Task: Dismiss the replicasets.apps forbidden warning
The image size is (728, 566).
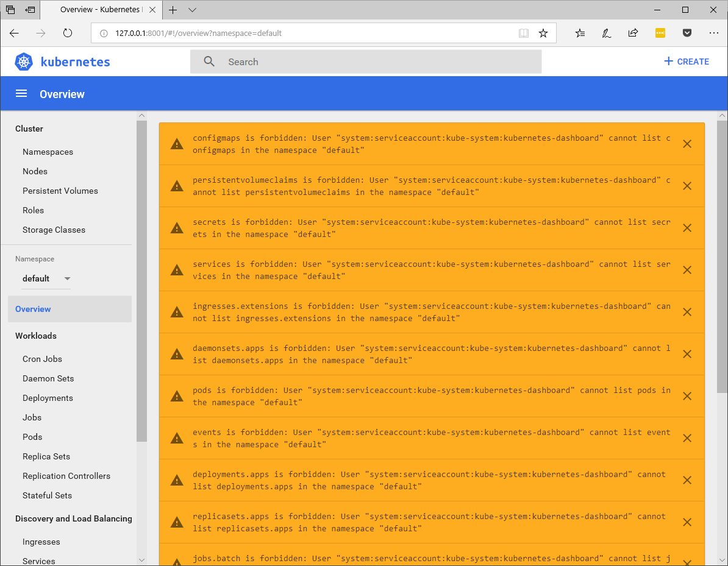Action: pyautogui.click(x=687, y=522)
